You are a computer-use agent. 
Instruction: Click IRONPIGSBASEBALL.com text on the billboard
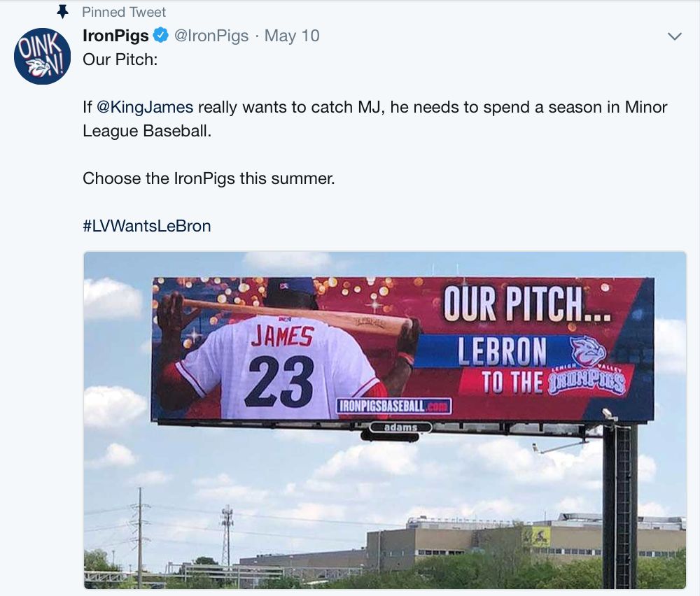point(394,406)
